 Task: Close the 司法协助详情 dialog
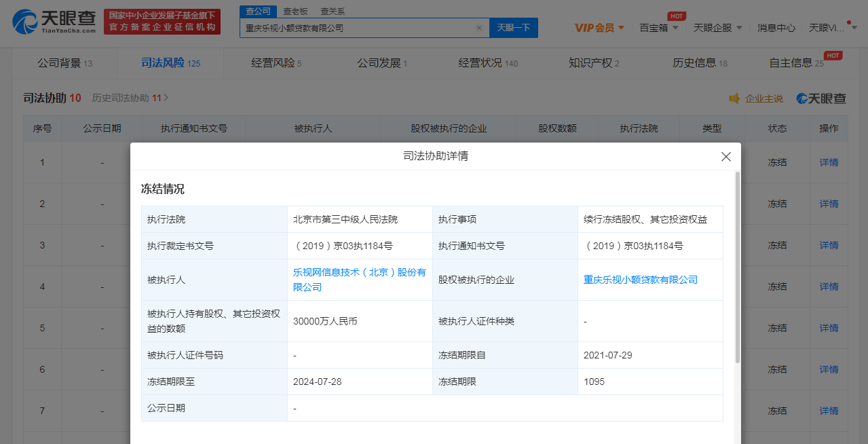725,157
